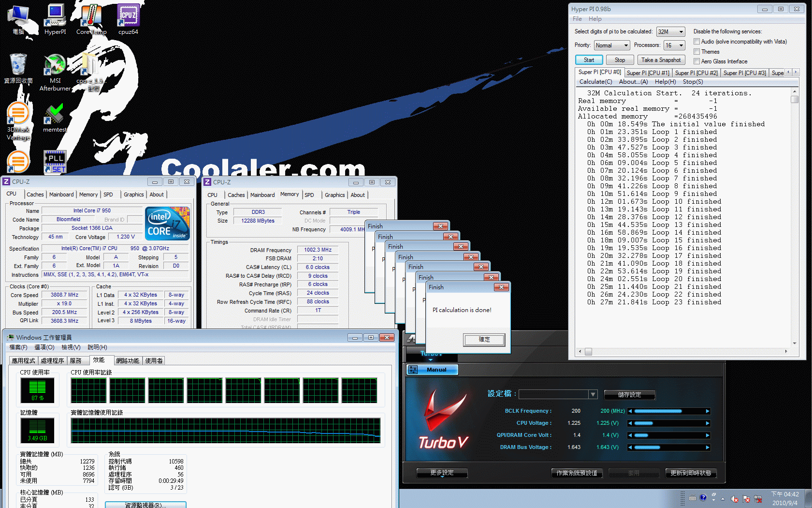Open the 3DMark Vantage shortcut
812x508 pixels.
18,121
